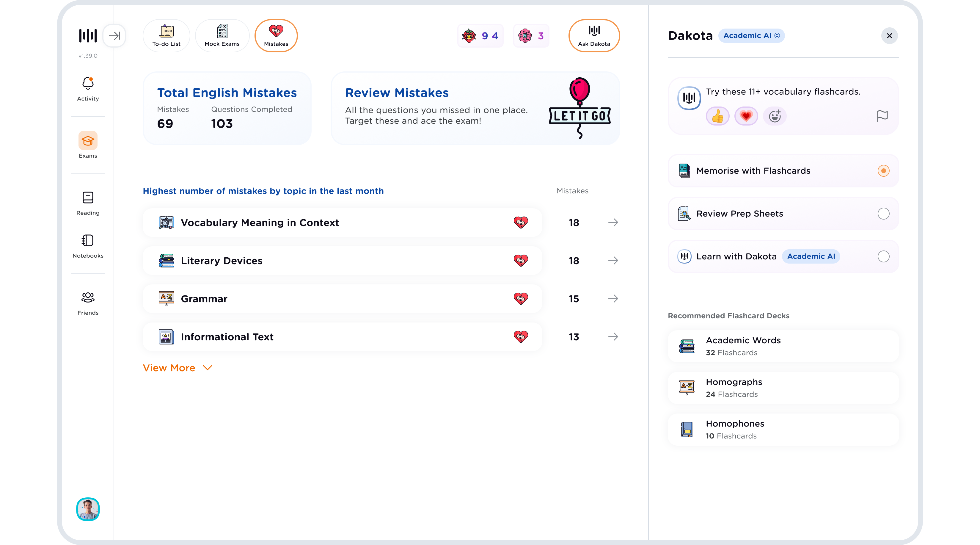Click the app logo waveform icon
This screenshot has height=545, width=980.
[88, 35]
